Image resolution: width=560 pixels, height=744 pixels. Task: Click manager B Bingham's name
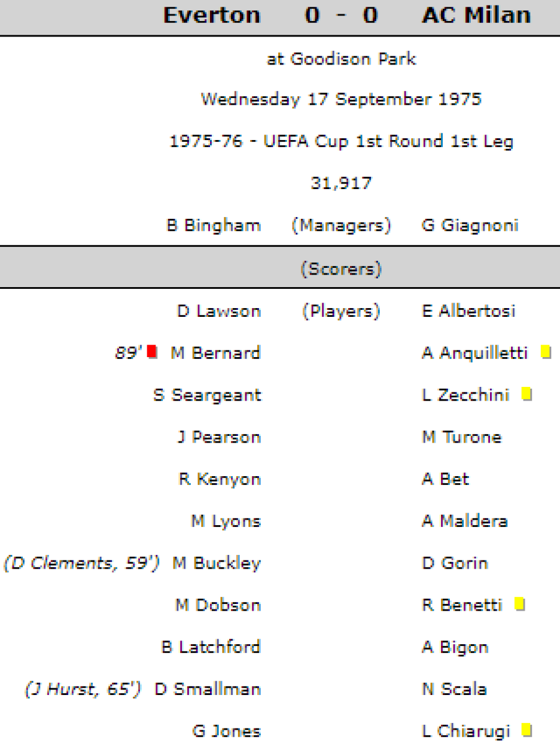pos(213,226)
